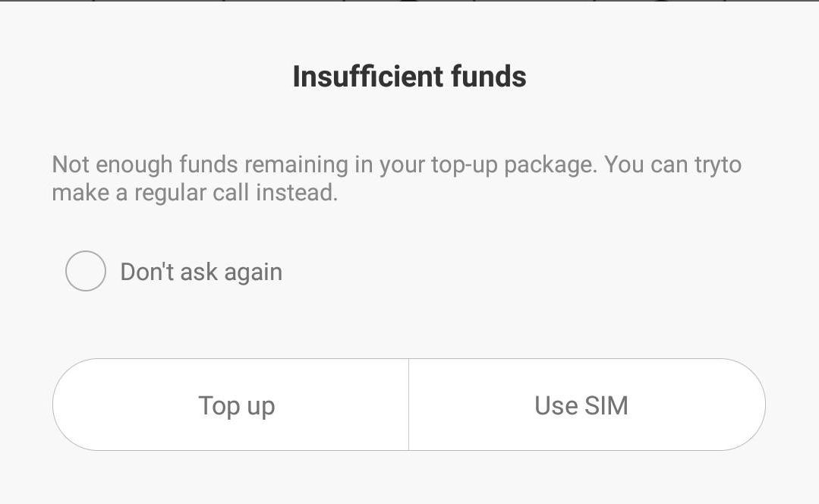Select the empty circle beside Don't ask again
Screen dimensions: 819x504
coord(85,271)
